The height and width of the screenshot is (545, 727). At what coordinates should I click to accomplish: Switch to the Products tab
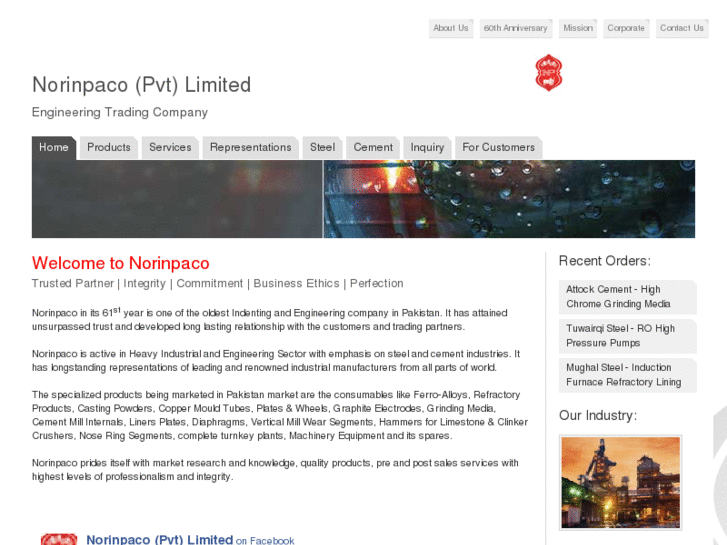pyautogui.click(x=109, y=147)
